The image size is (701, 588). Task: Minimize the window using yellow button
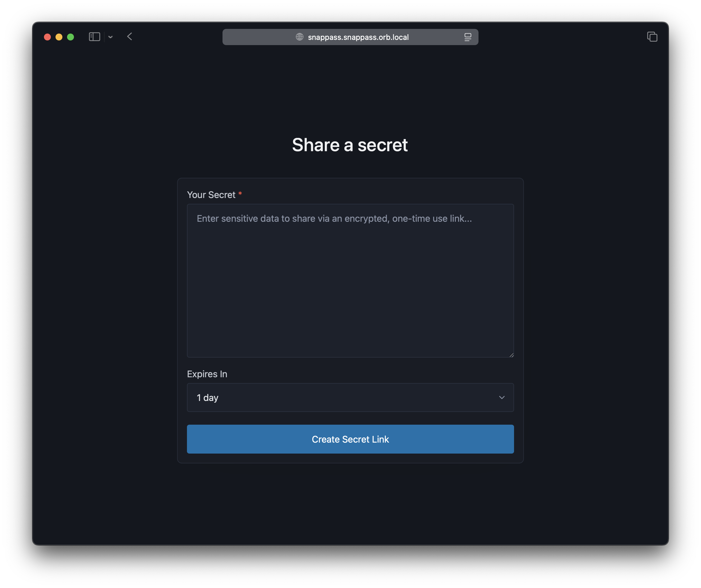[x=59, y=37]
